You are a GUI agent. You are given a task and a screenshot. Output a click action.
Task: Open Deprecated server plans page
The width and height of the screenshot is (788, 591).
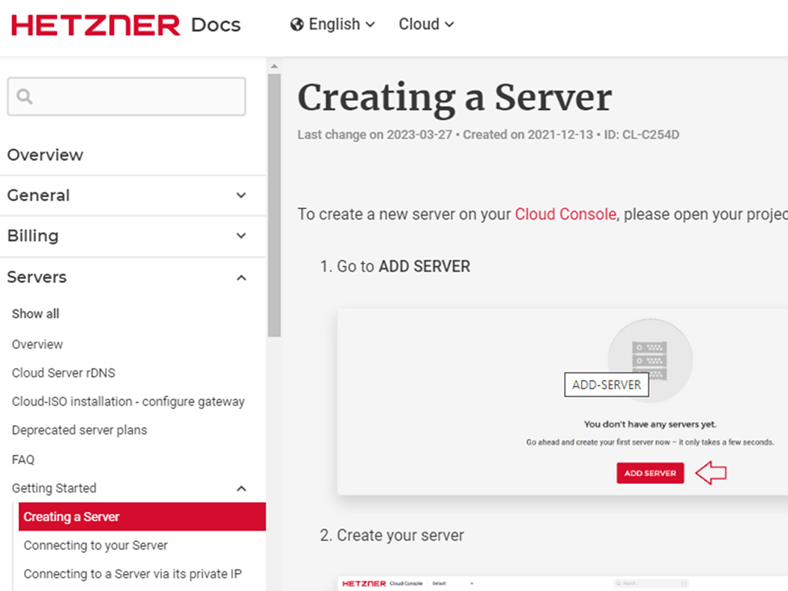pos(79,430)
